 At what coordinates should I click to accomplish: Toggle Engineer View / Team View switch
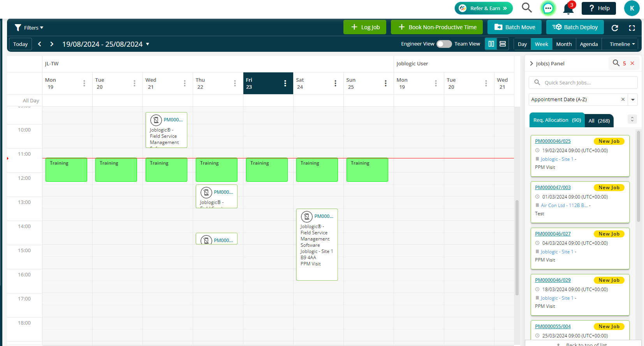(444, 44)
